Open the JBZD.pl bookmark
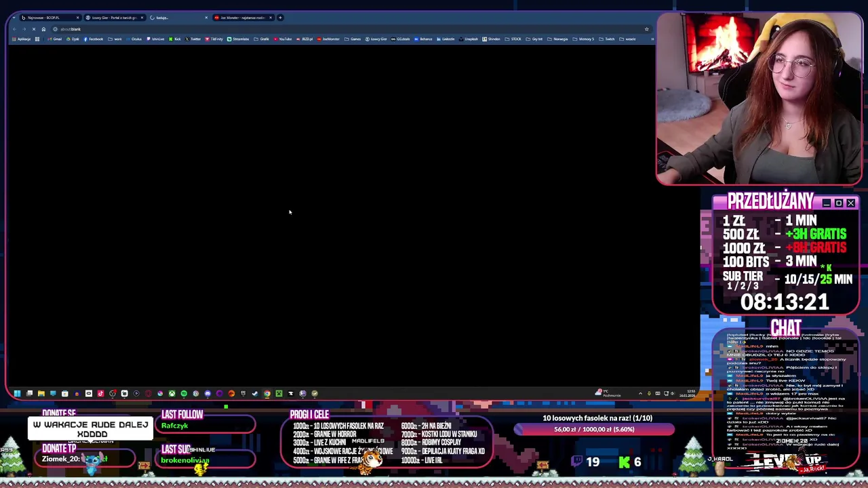868x488 pixels. pos(304,39)
